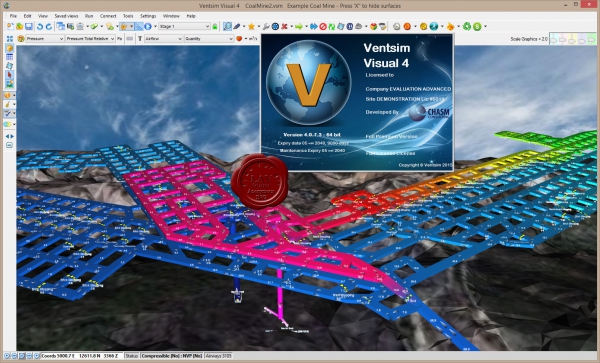The height and width of the screenshot is (363, 600).
Task: Open the Airflow dropdown
Action: 163,39
